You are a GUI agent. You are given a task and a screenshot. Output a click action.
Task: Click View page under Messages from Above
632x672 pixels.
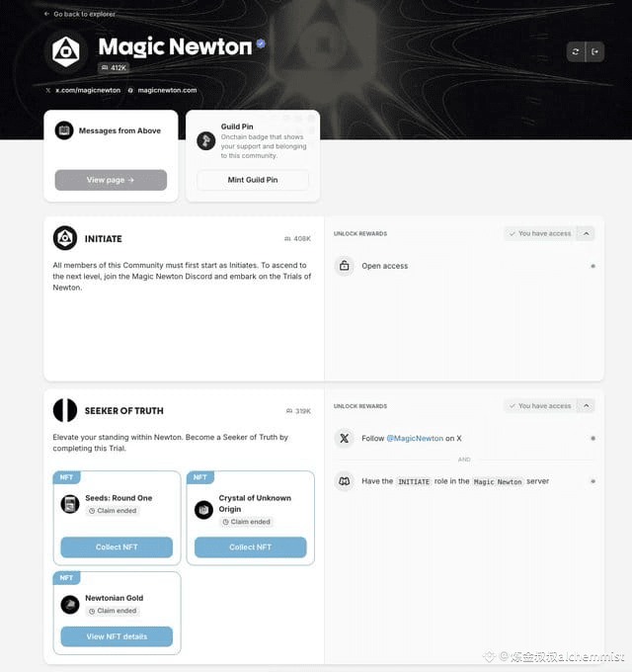click(x=111, y=180)
